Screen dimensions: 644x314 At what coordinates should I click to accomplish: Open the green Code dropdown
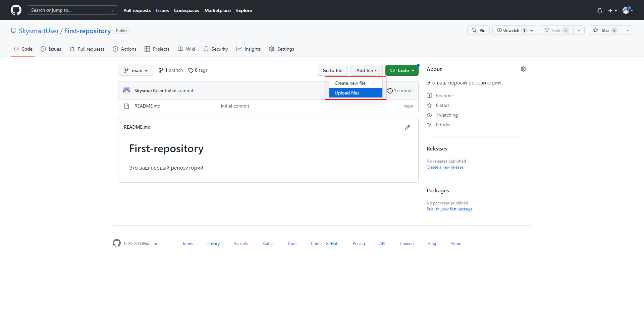click(402, 70)
